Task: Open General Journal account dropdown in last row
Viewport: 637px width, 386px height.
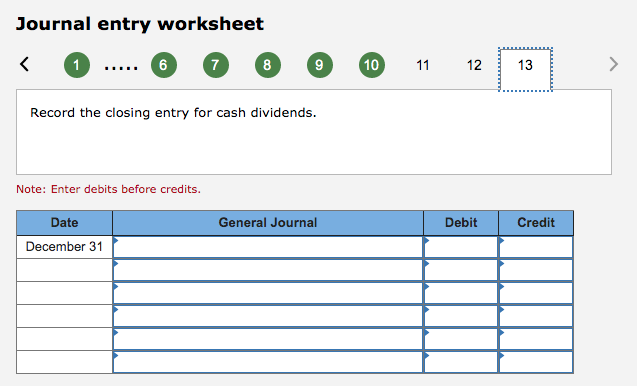Action: 268,362
